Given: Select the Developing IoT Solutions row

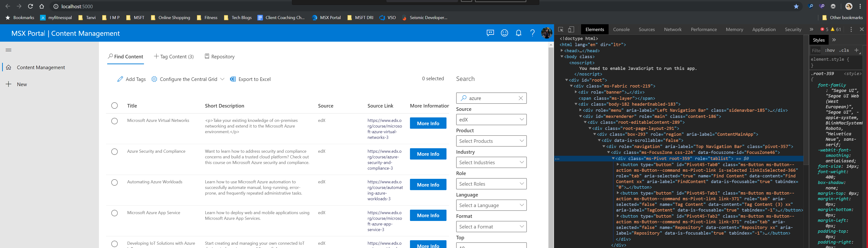Looking at the screenshot, I should coord(115,244).
